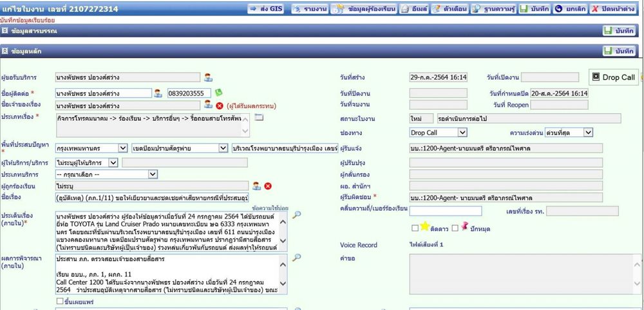Remove ชื่อเจ้าของเรื่อง with the red X icon
The width and height of the screenshot is (644, 310).
(220, 105)
